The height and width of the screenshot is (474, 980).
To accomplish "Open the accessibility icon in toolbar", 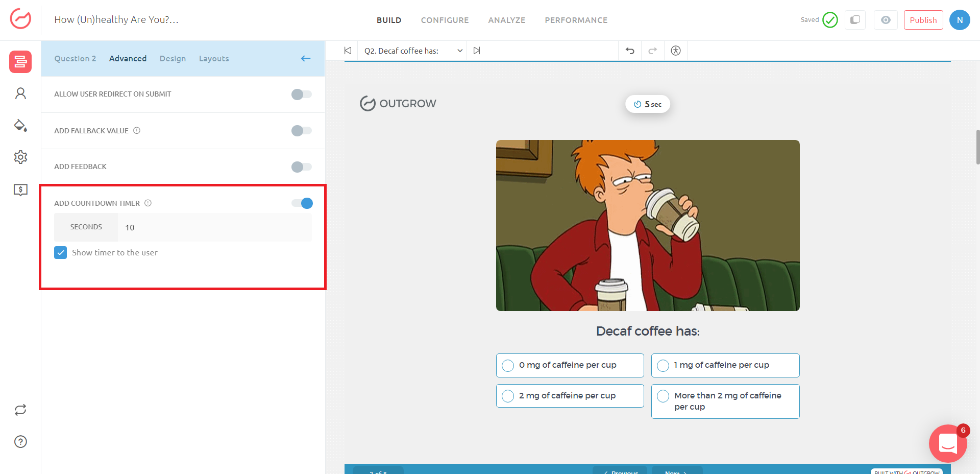I will 676,51.
